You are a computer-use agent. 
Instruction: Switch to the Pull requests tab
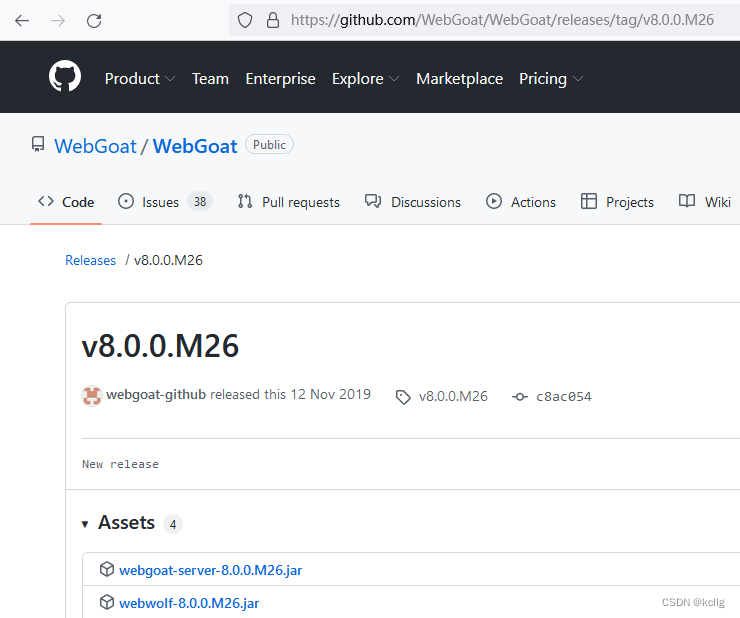289,202
